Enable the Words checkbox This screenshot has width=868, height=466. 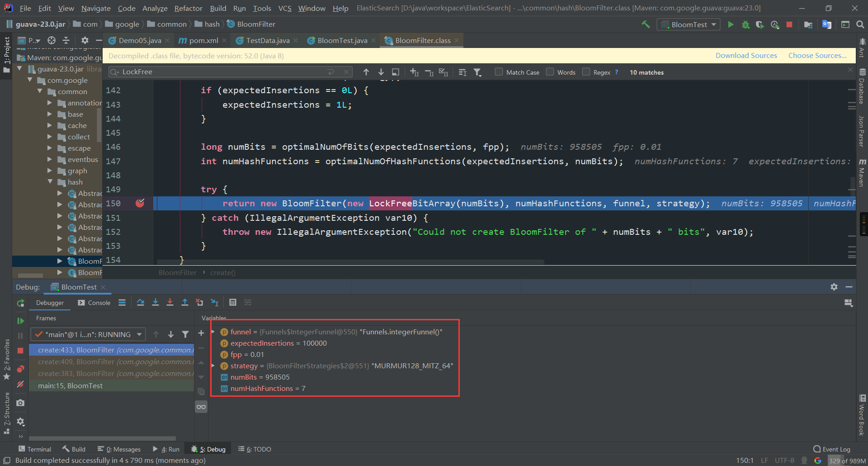pyautogui.click(x=550, y=72)
